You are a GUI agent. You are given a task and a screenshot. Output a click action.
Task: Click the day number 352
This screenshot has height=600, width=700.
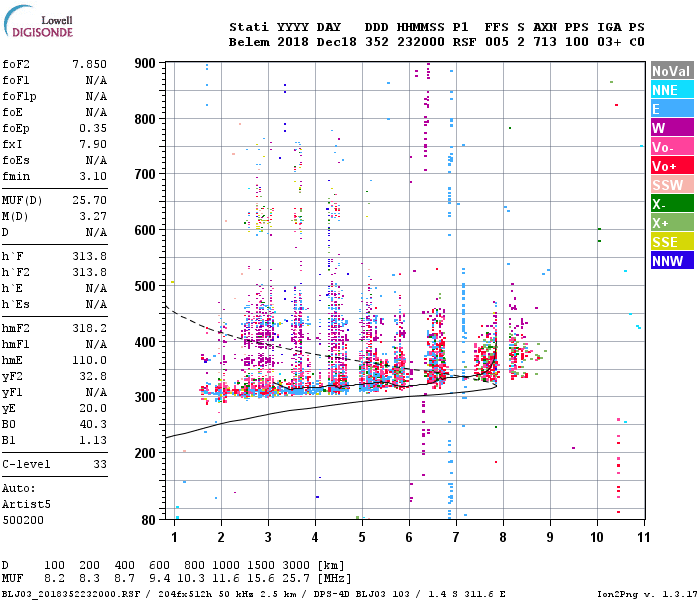coord(377,42)
